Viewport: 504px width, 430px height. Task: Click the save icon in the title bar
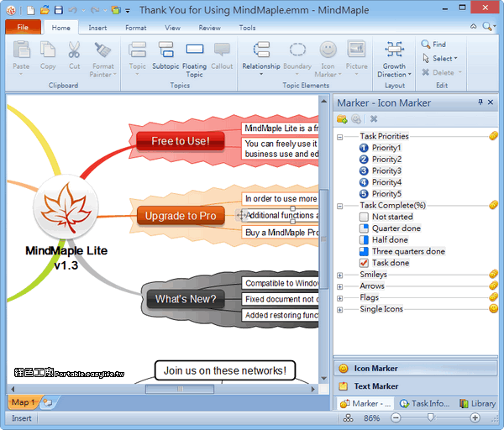pyautogui.click(x=58, y=10)
